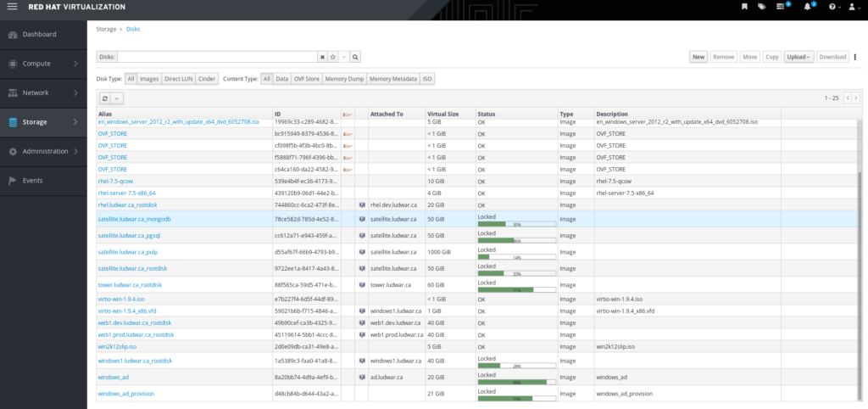
Task: Open the bookmarks icon in header
Action: (744, 7)
